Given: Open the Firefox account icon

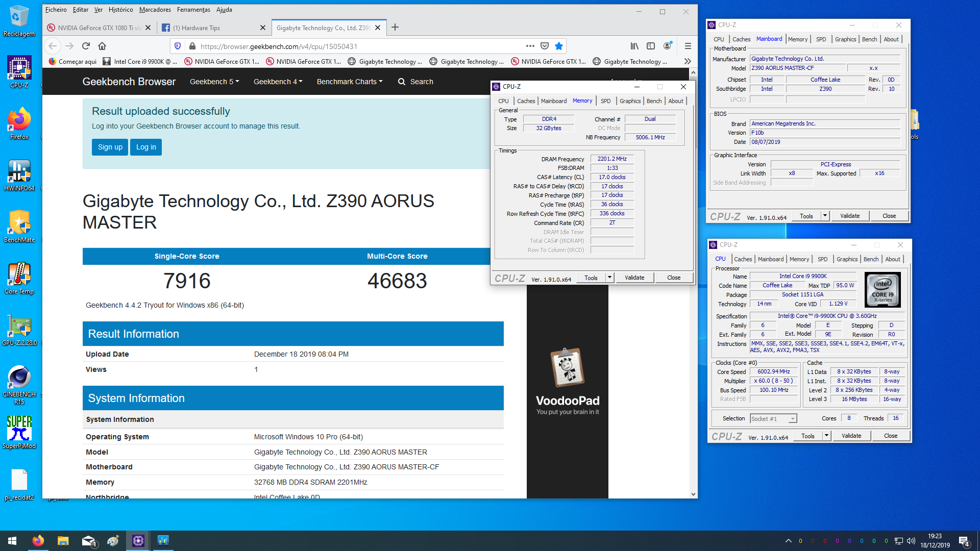Looking at the screenshot, I should pos(667,46).
